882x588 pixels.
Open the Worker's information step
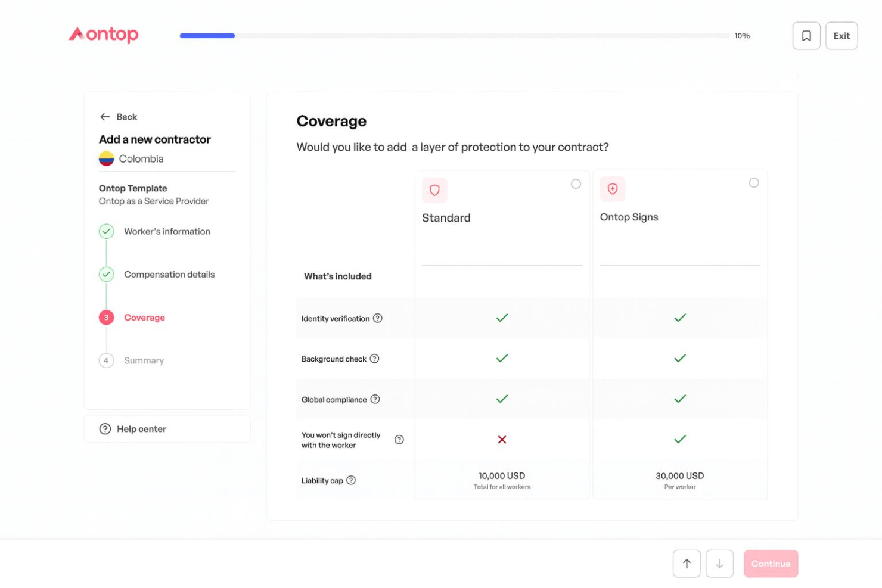[x=167, y=231]
